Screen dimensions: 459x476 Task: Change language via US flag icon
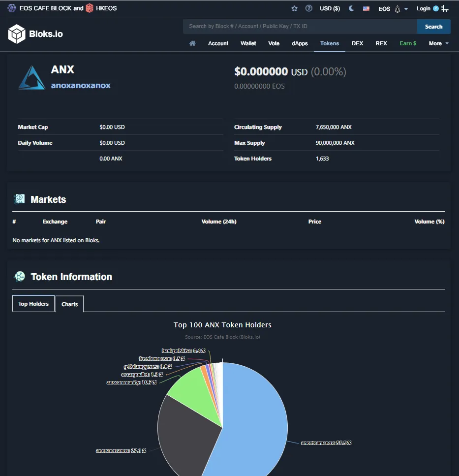[366, 8]
